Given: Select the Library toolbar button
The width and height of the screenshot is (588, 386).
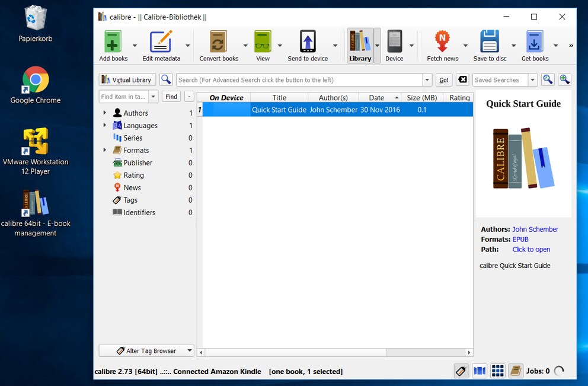Looking at the screenshot, I should pyautogui.click(x=360, y=46).
